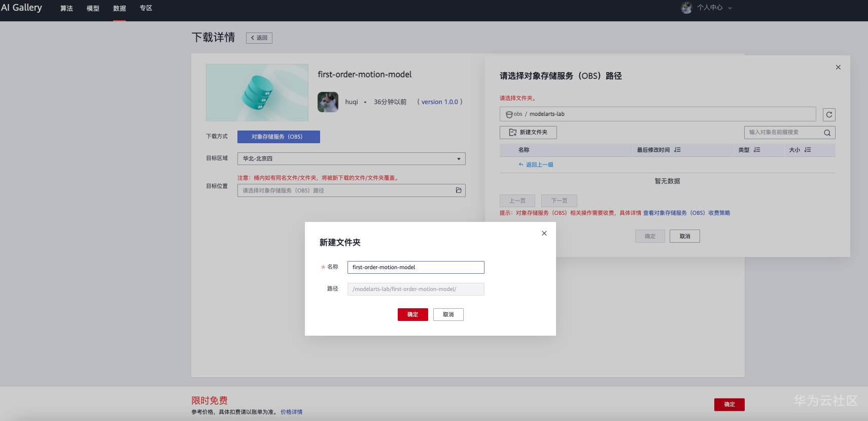Click the first-order-motion-model title

(365, 74)
